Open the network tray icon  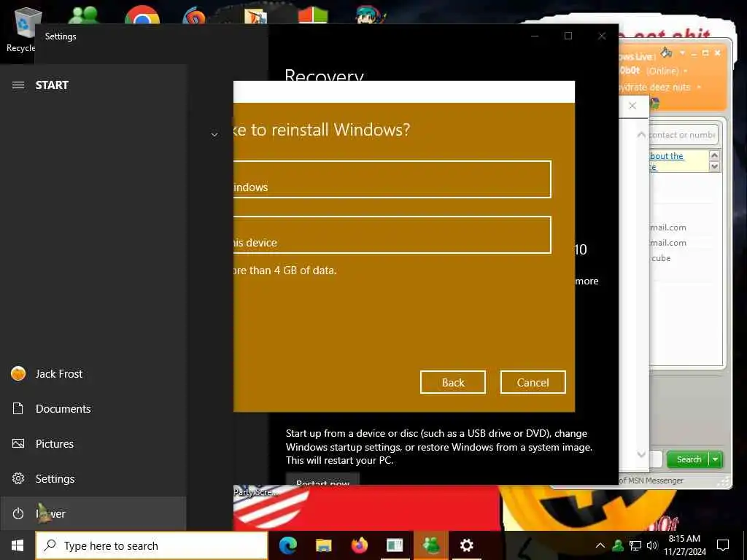coord(635,545)
